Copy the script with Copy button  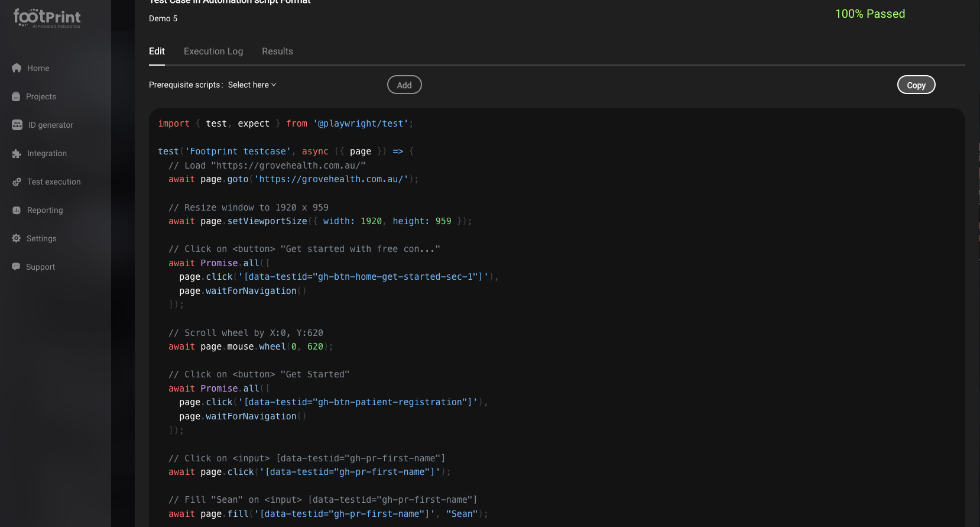(x=916, y=85)
